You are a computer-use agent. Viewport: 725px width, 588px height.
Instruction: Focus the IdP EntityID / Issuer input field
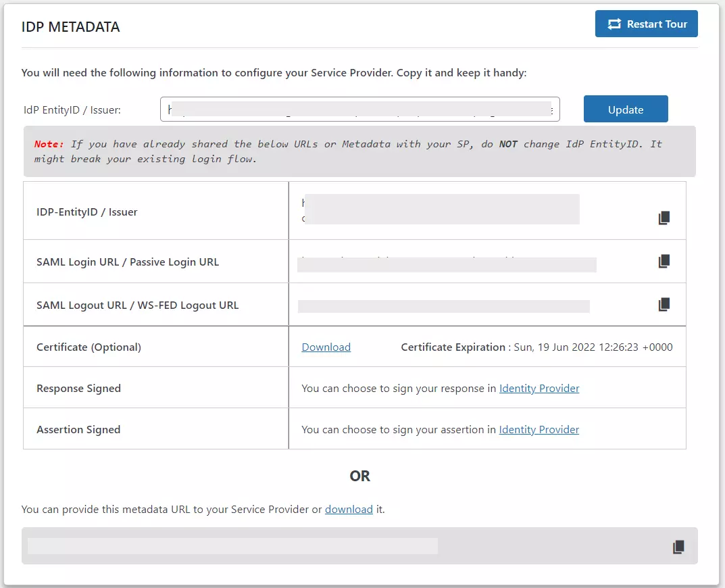point(359,109)
